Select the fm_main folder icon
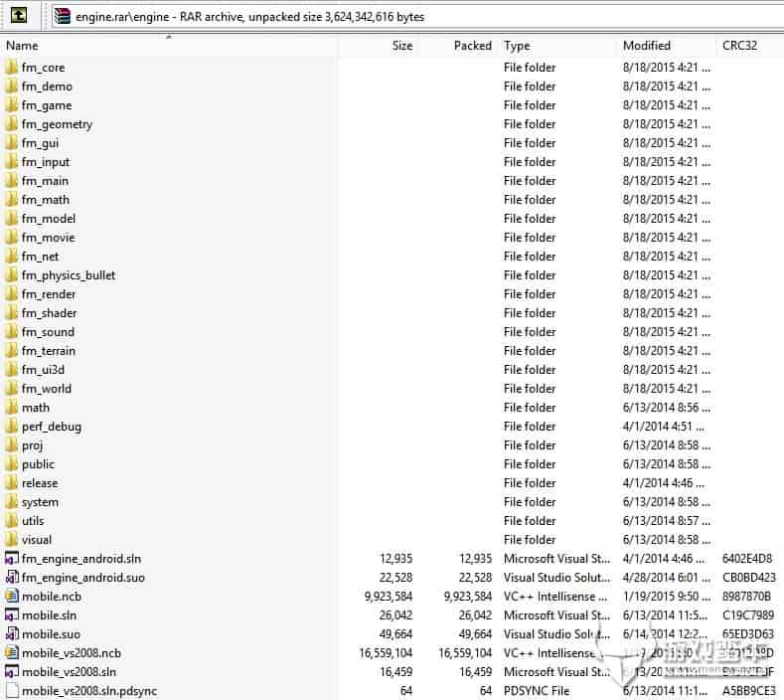 11,181
